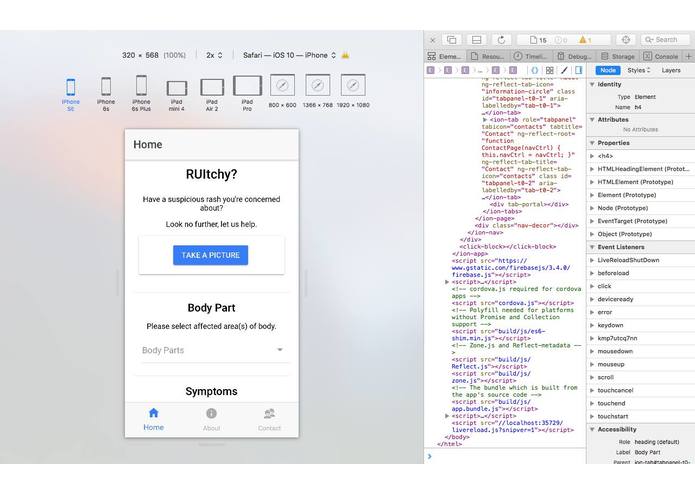Toggle the details sidebar icon
This screenshot has height=494, width=695.
pyautogui.click(x=578, y=70)
